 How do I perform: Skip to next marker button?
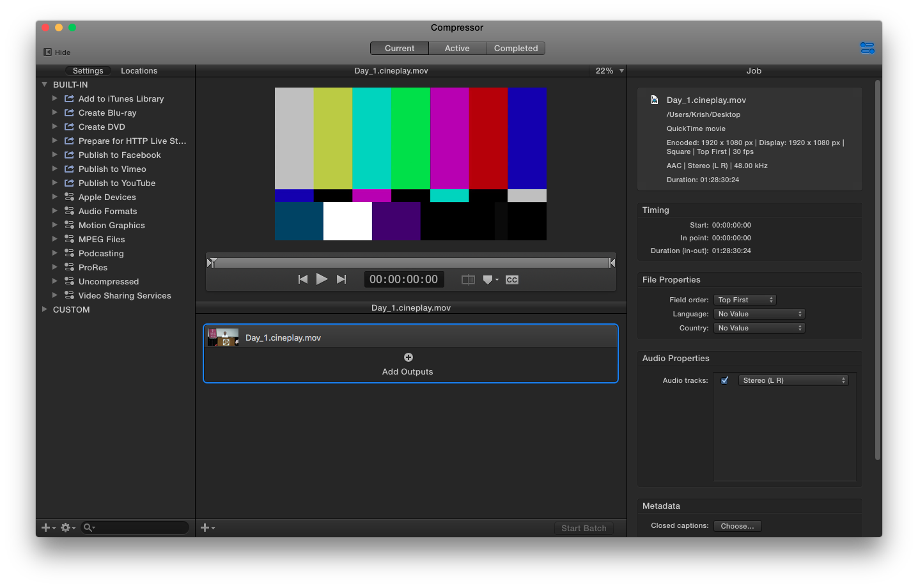[341, 279]
